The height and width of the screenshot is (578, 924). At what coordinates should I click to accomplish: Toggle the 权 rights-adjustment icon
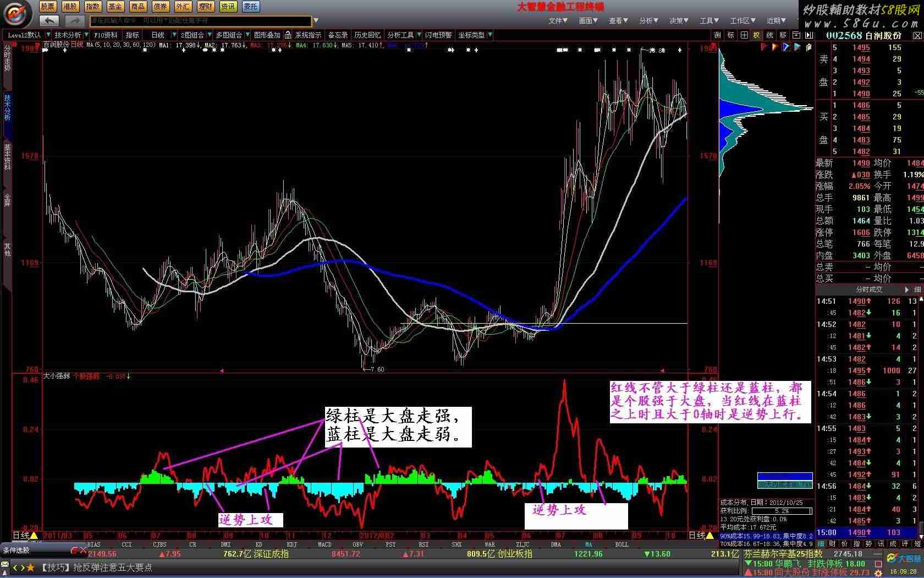tap(756, 35)
